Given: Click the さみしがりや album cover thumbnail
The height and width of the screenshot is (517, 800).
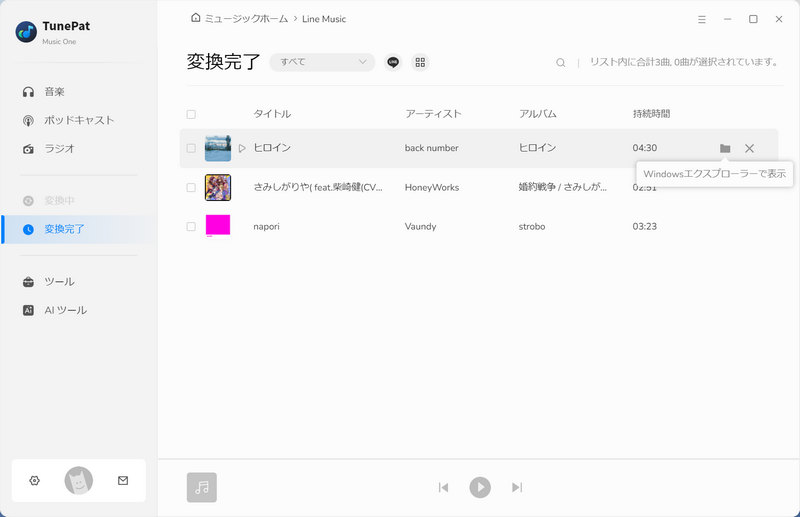Looking at the screenshot, I should [218, 187].
